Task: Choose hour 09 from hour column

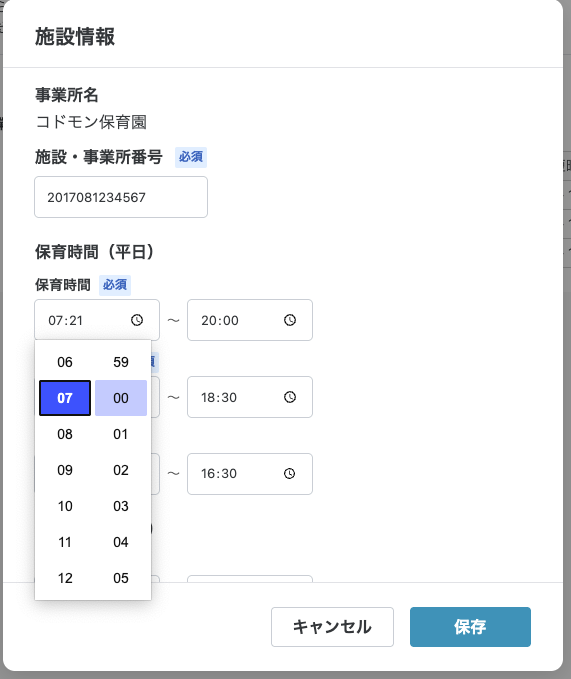Action: (x=65, y=470)
